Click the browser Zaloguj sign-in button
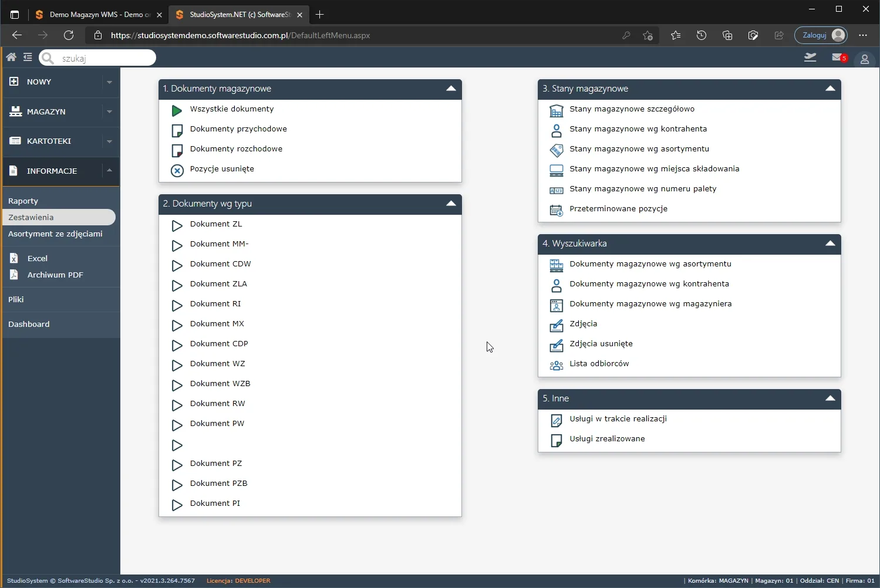This screenshot has height=588, width=880. pos(821,35)
